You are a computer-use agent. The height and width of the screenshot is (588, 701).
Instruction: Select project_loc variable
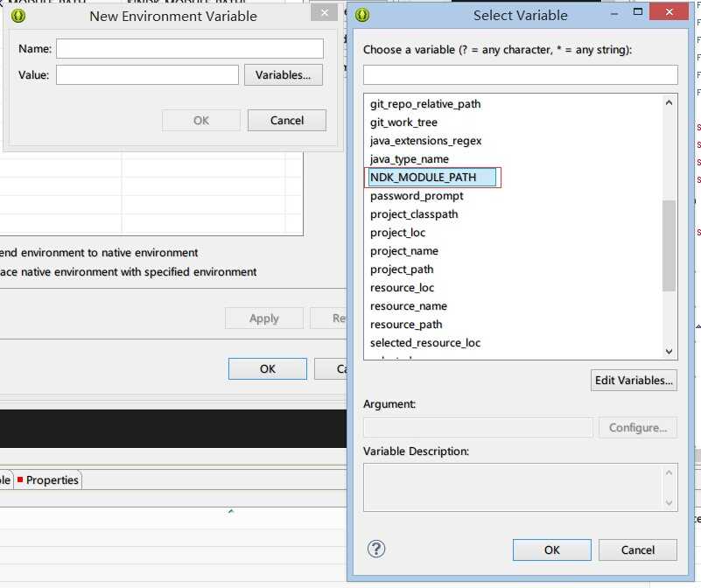click(x=397, y=233)
